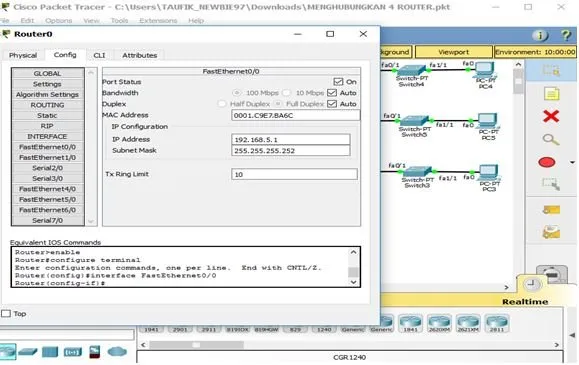Click the Viewport button
This screenshot has width=579, height=365.
click(x=454, y=52)
